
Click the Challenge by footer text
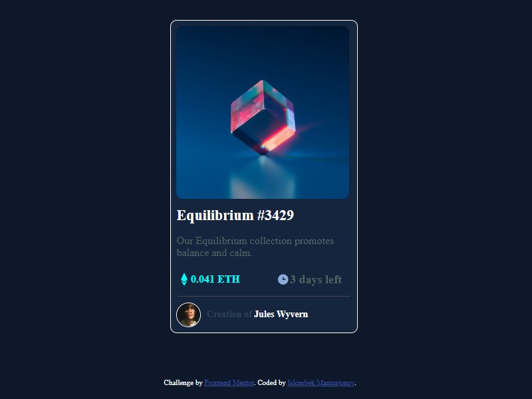(x=184, y=383)
